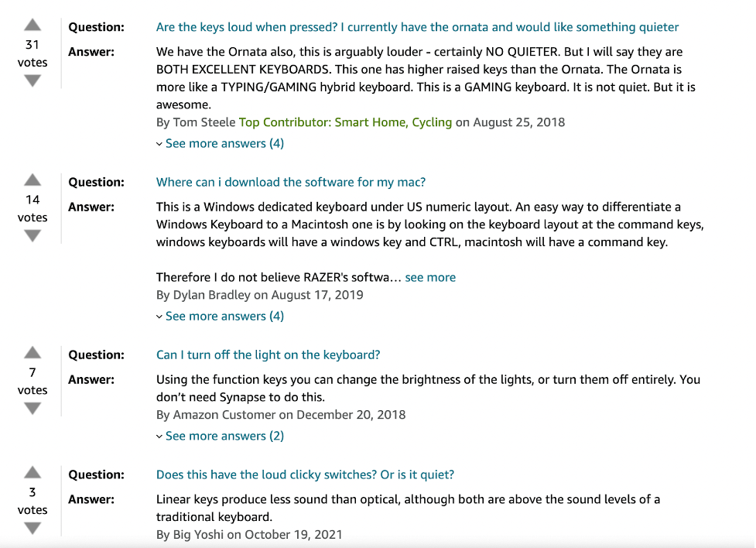Image resolution: width=756 pixels, height=548 pixels.
Task: Click the 'By Tom Steele' author name
Action: click(196, 122)
